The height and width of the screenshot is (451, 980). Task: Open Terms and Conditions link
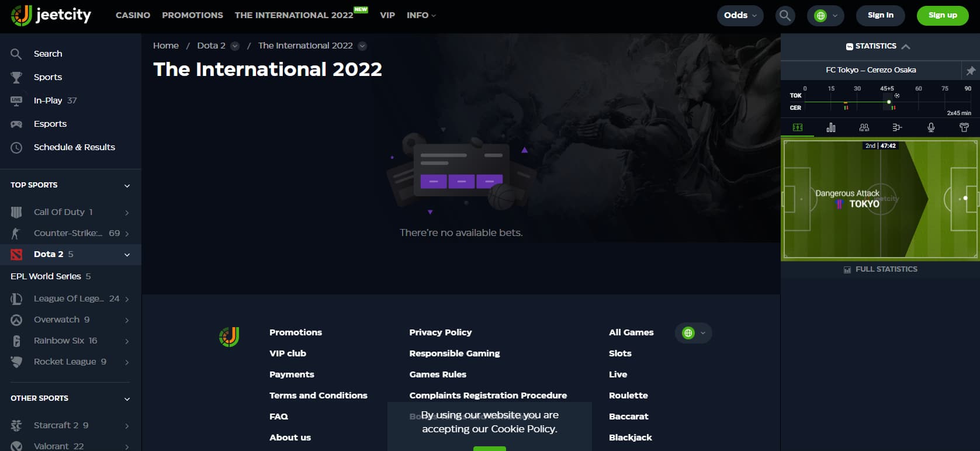(318, 396)
